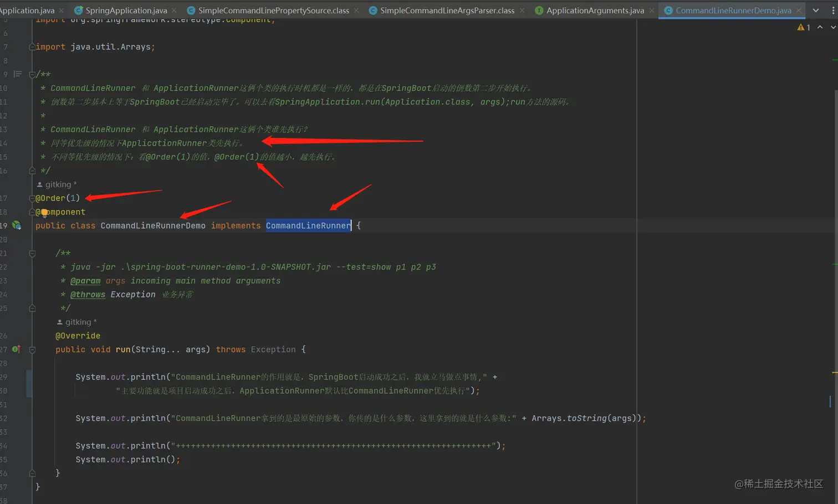This screenshot has height=504, width=838.
Task: Click the @Override annotation
Action: click(78, 336)
